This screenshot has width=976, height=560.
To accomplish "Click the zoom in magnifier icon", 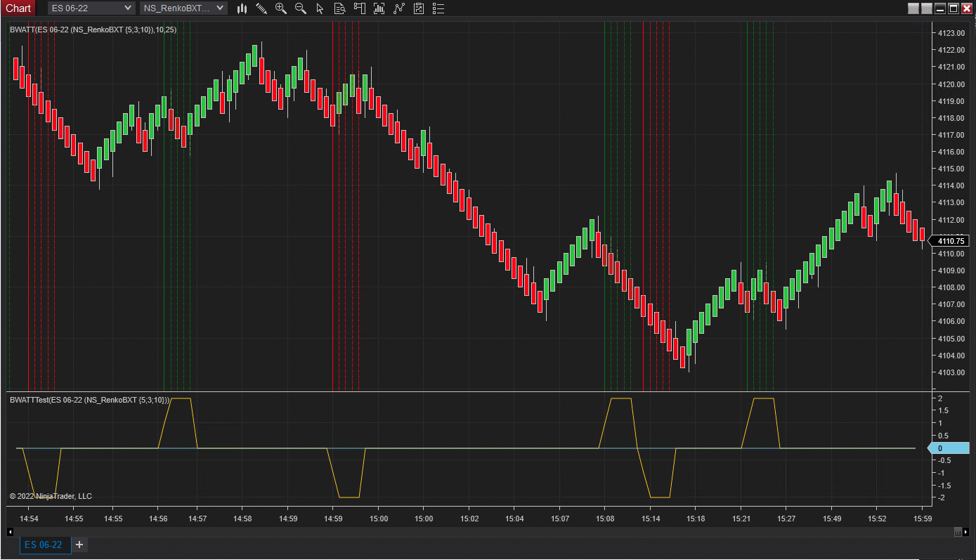I will (x=281, y=8).
